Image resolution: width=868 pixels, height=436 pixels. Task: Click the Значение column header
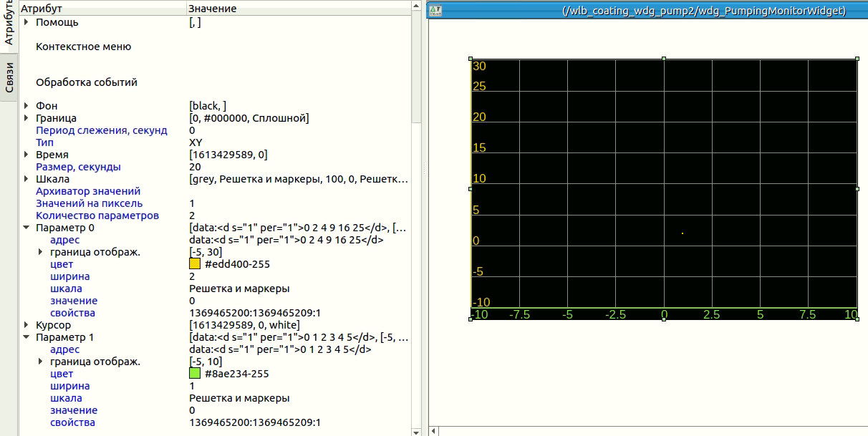[x=212, y=9]
